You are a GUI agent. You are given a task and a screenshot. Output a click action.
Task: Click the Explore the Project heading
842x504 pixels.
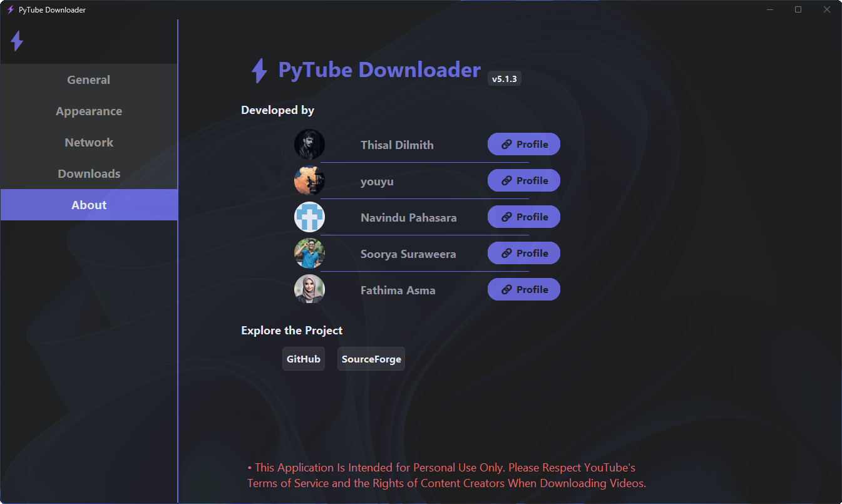pos(292,331)
